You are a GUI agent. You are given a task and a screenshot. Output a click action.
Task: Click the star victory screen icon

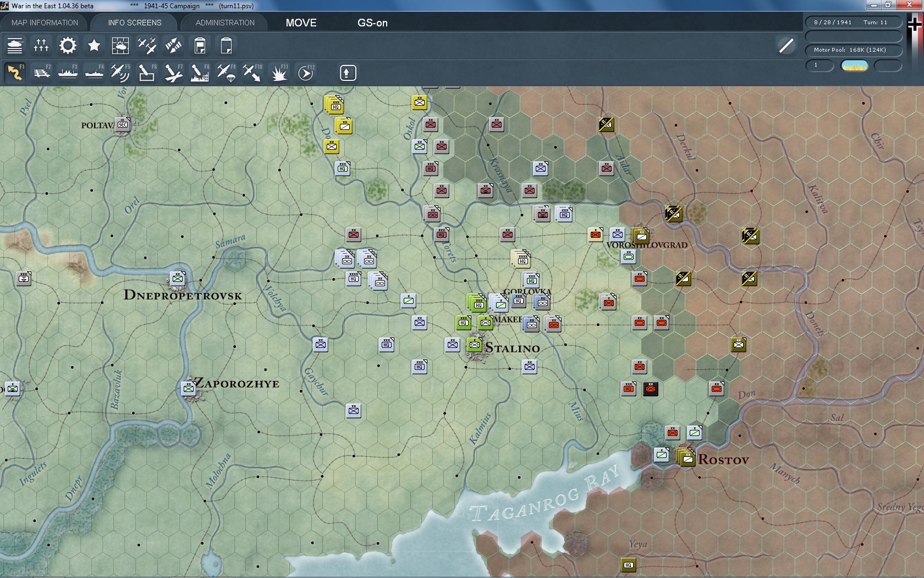tap(94, 46)
